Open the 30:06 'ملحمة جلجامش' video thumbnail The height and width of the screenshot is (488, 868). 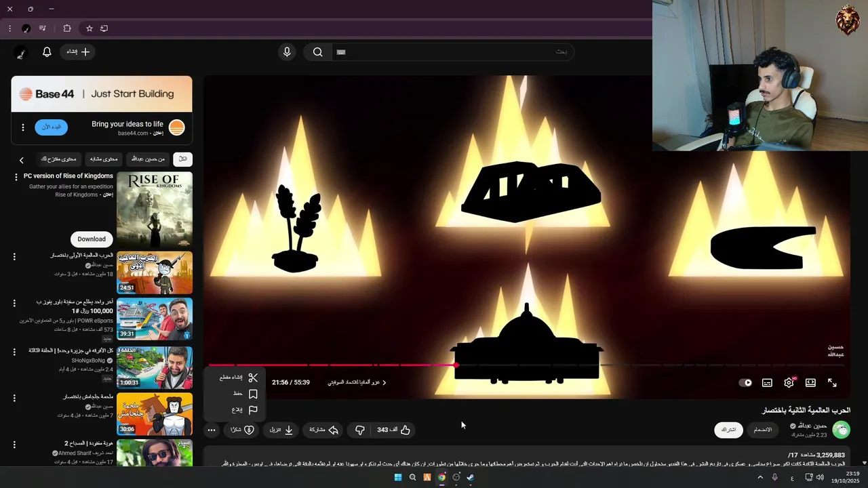[x=155, y=413]
